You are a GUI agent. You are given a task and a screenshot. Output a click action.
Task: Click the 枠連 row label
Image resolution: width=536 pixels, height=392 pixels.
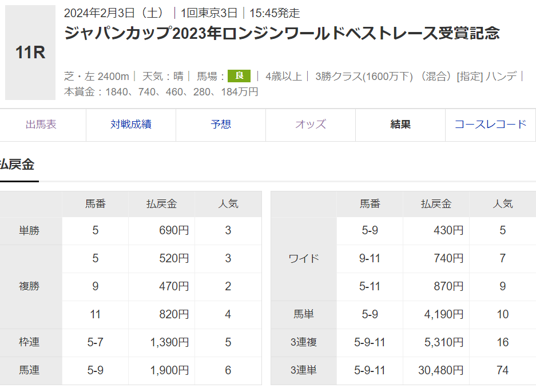pos(29,343)
